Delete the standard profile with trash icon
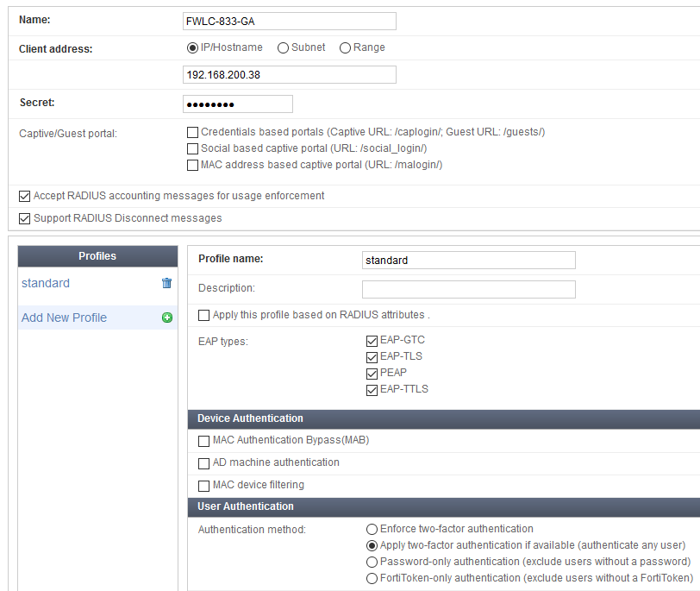Viewport: 700px width, 591px height. point(166,283)
